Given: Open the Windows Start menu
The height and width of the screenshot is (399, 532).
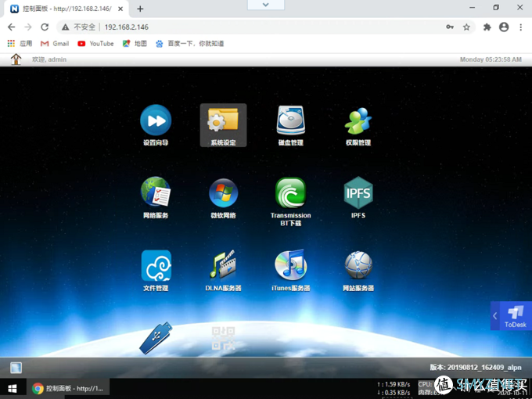Looking at the screenshot, I should click(x=13, y=389).
